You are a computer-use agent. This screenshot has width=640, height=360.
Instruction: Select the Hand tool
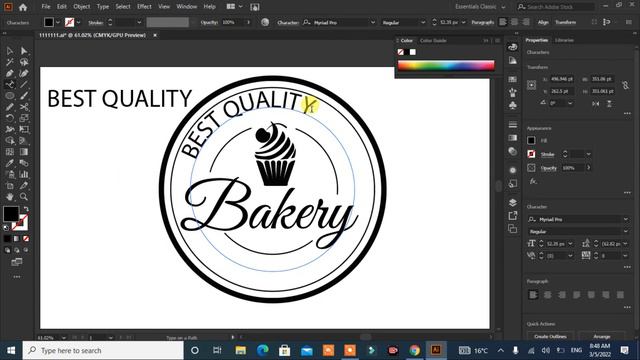pos(10,197)
